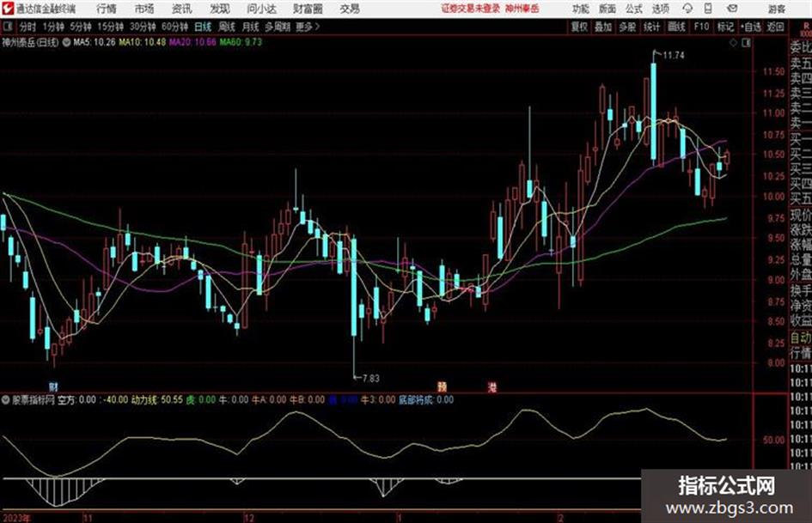Click the 7.83 low price label
812x523 pixels.
(x=371, y=379)
